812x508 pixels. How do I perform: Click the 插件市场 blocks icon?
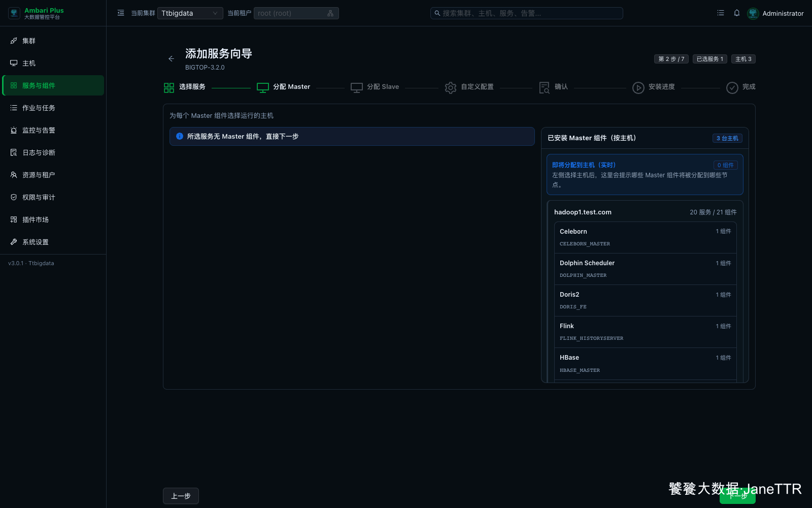point(14,219)
